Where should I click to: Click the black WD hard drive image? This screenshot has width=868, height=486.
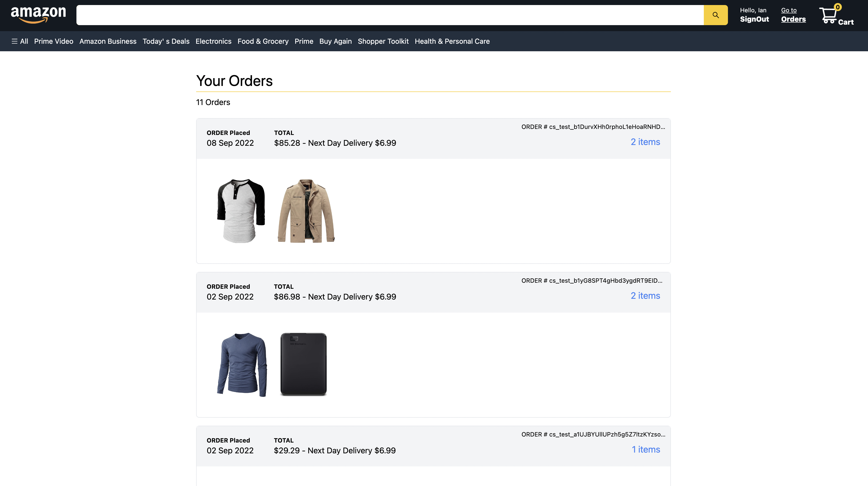pos(303,364)
